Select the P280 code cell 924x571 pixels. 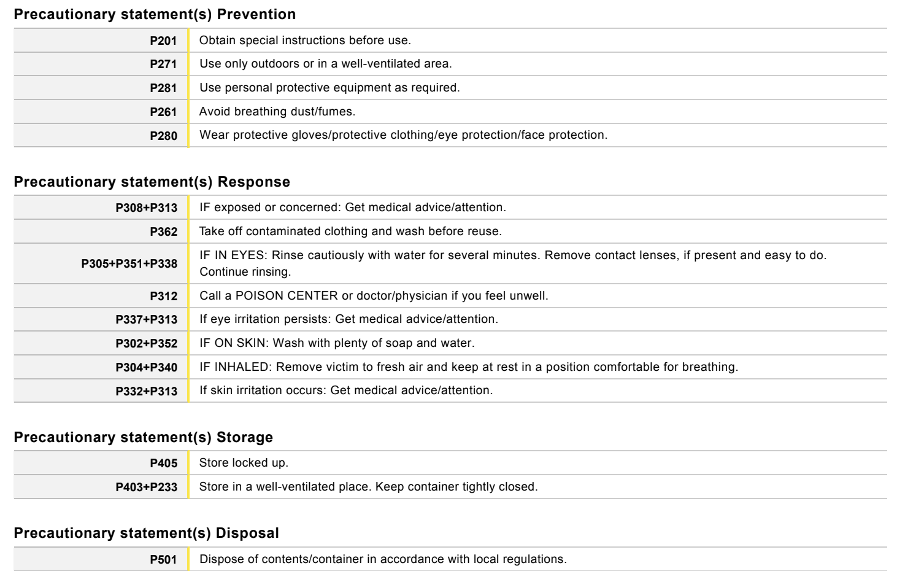(163, 136)
